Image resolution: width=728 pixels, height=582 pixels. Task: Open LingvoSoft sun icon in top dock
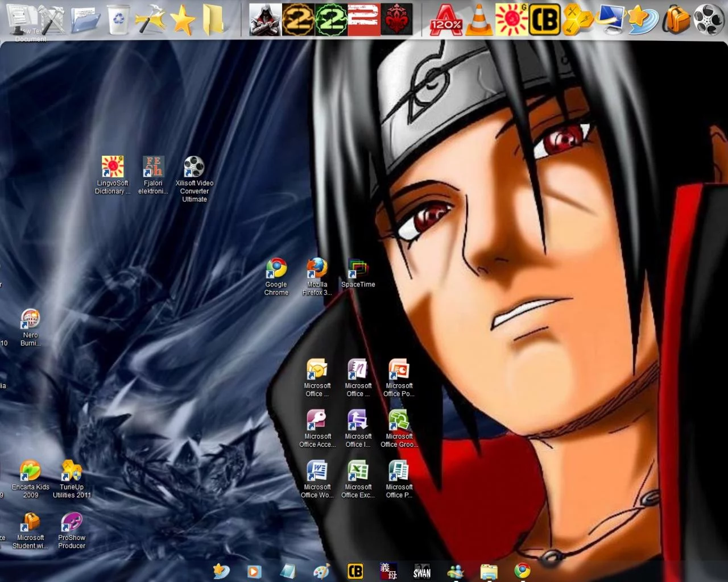511,19
